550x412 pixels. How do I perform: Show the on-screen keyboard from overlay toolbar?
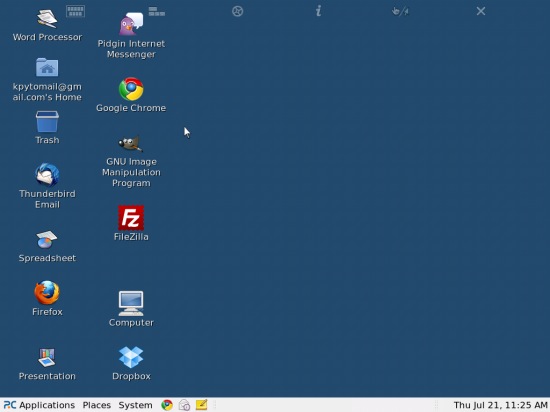point(75,12)
